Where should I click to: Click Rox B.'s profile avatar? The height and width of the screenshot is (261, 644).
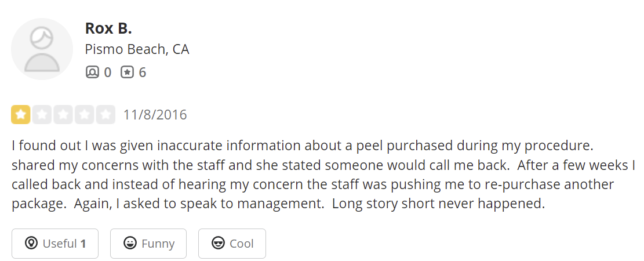pos(42,49)
